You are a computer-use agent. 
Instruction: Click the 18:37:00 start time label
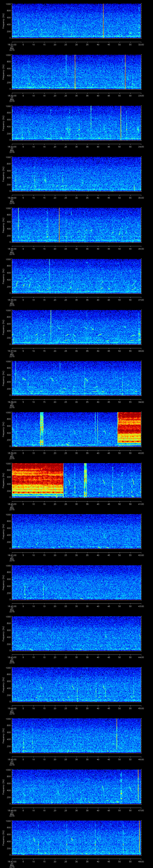point(12,351)
